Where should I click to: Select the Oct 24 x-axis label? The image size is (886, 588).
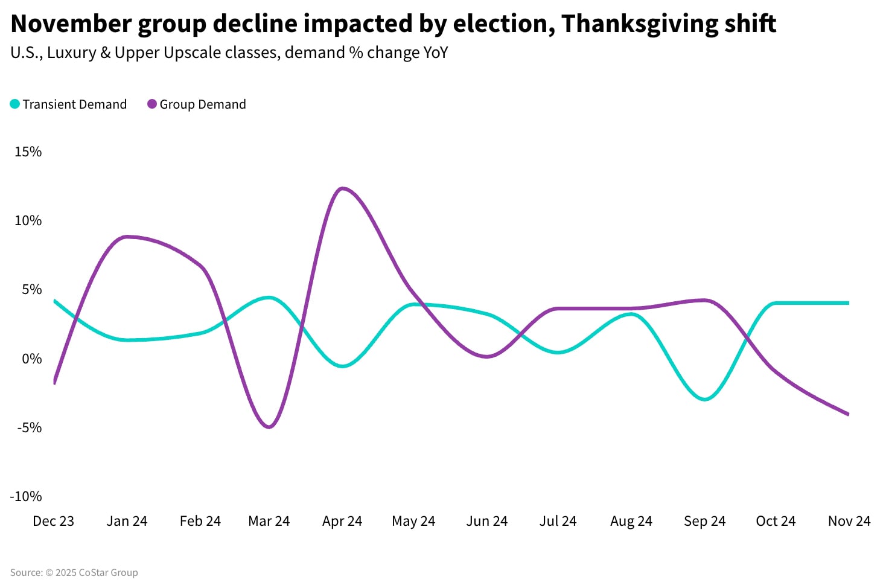tap(776, 521)
